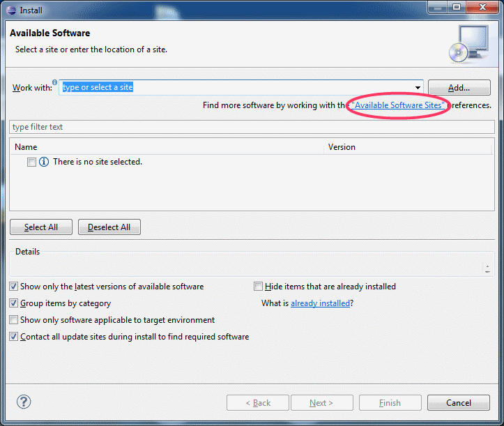Click the Deselect All button

point(109,227)
